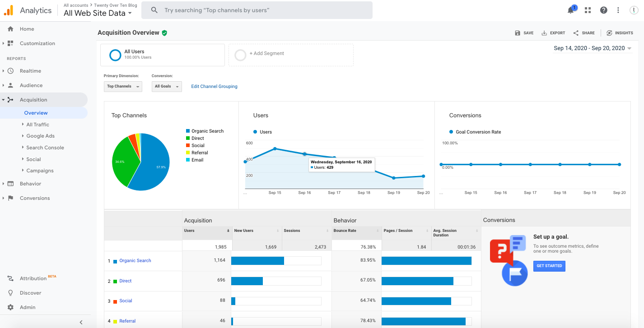Open the Google apps grid icon

pos(588,10)
